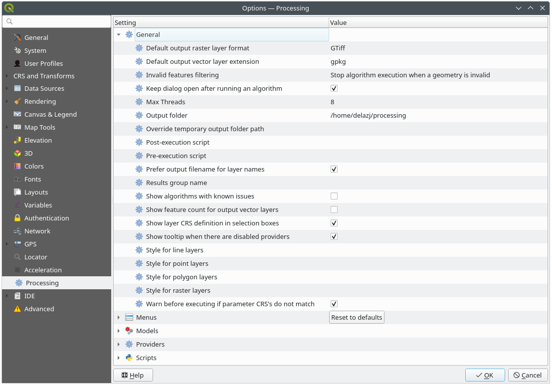Click the Advanced warning triangle icon
This screenshot has width=552, height=392.
tap(17, 309)
